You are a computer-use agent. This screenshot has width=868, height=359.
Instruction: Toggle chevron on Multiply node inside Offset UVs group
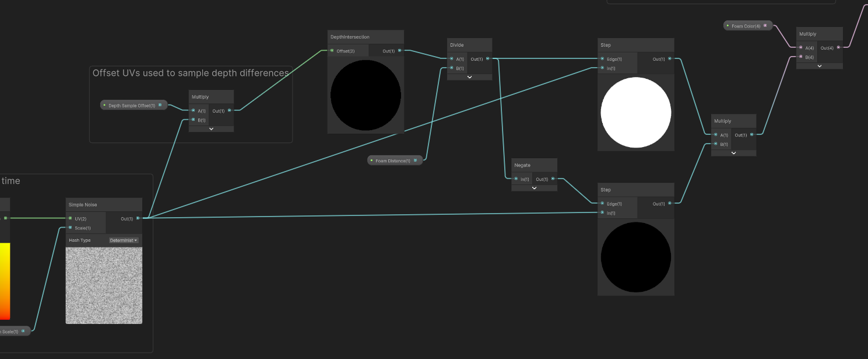click(211, 128)
